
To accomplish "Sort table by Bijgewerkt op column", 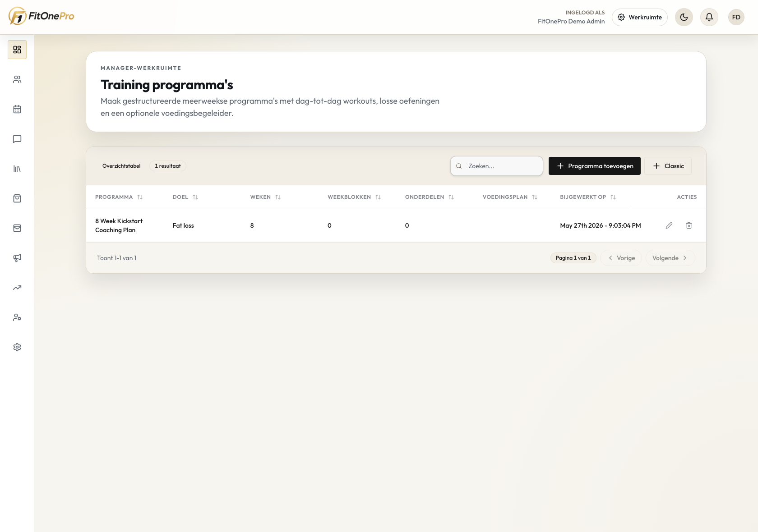I will click(x=588, y=197).
